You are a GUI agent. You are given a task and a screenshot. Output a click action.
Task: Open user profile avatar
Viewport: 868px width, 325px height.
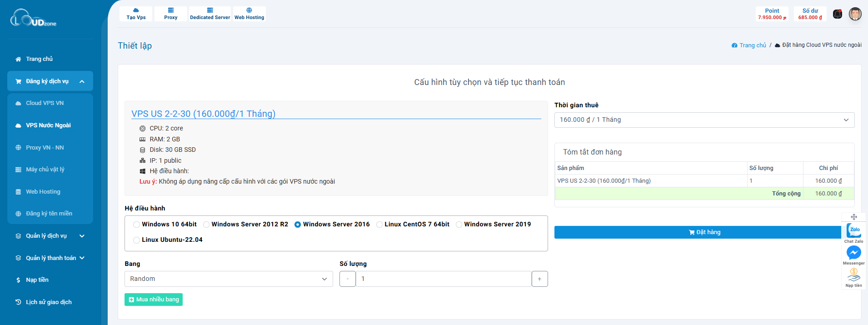pyautogui.click(x=855, y=14)
